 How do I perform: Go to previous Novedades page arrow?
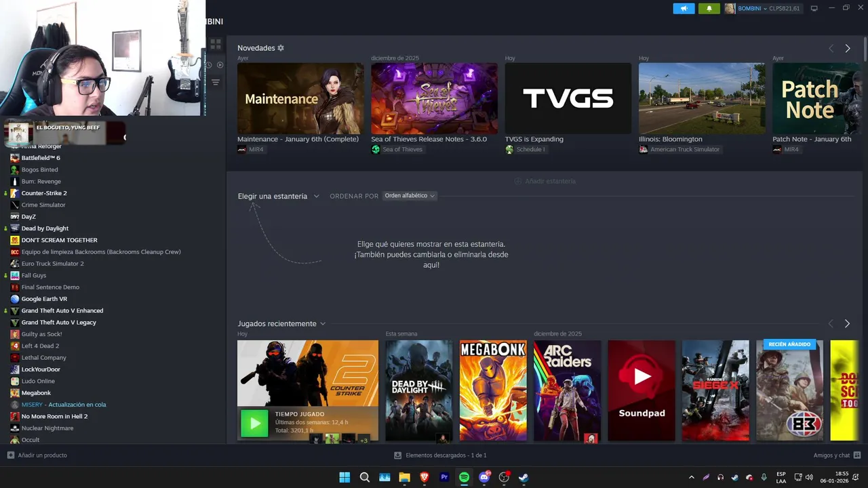[831, 48]
